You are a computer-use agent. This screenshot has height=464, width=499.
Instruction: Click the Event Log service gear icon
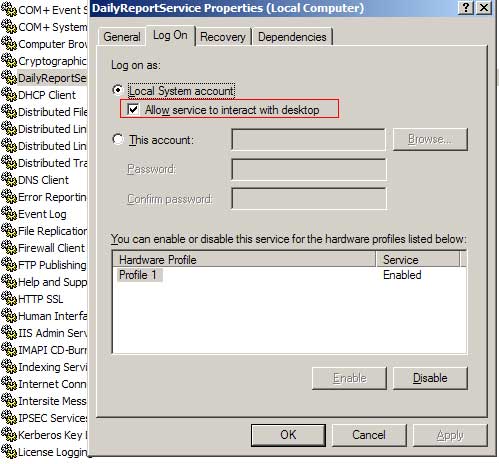[x=9, y=214]
